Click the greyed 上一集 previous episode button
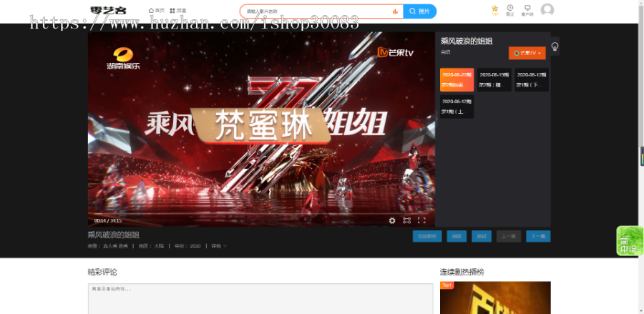 coord(509,237)
